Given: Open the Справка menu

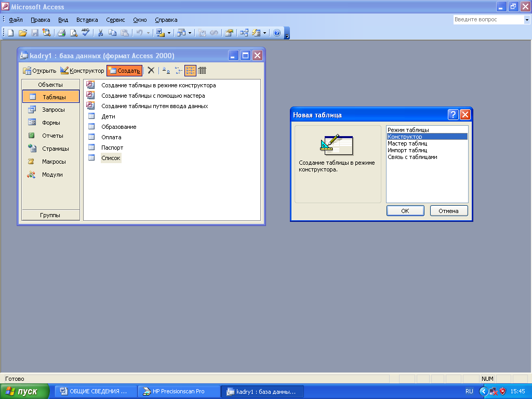Looking at the screenshot, I should [166, 20].
